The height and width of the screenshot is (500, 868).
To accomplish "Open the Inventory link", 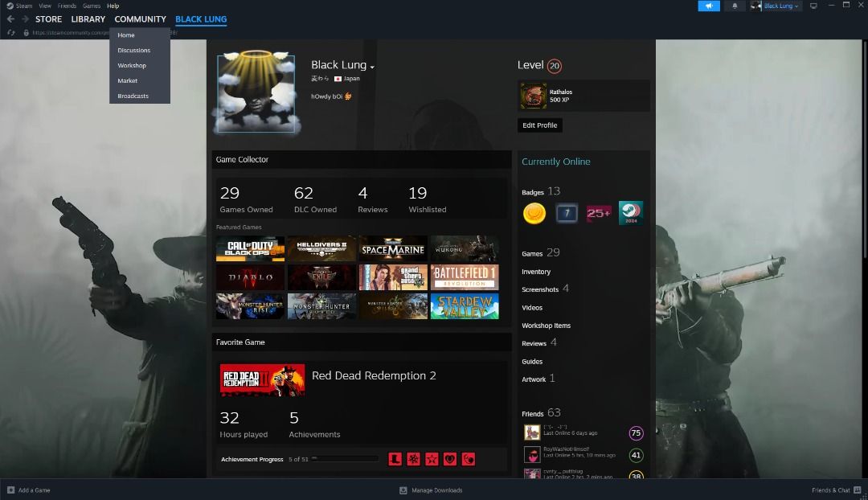I will click(x=536, y=272).
